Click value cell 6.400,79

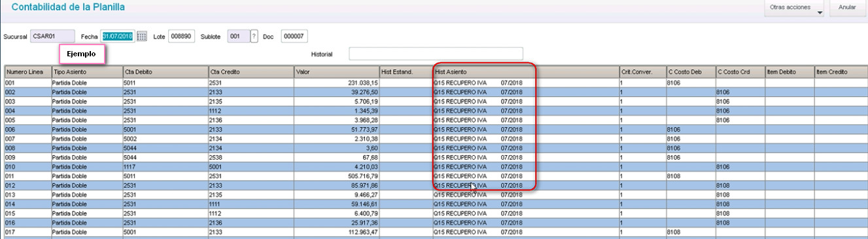tap(336, 213)
